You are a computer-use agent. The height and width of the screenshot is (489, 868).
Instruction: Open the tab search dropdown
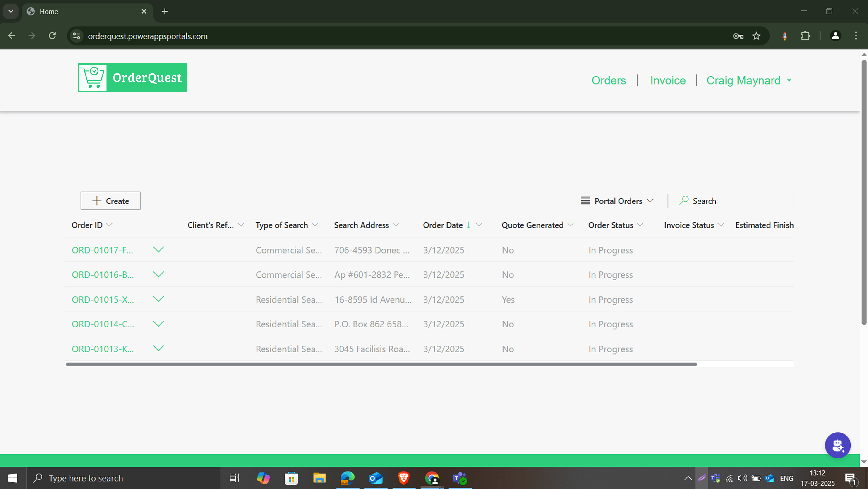click(11, 12)
